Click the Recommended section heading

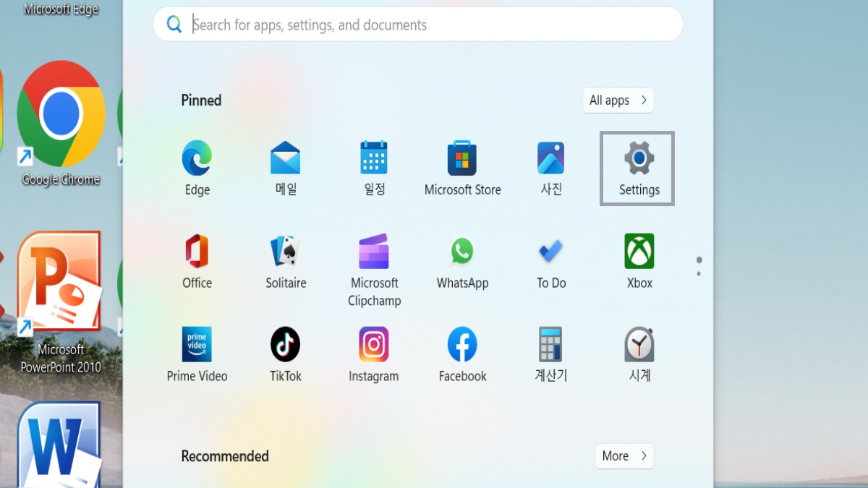(225, 456)
